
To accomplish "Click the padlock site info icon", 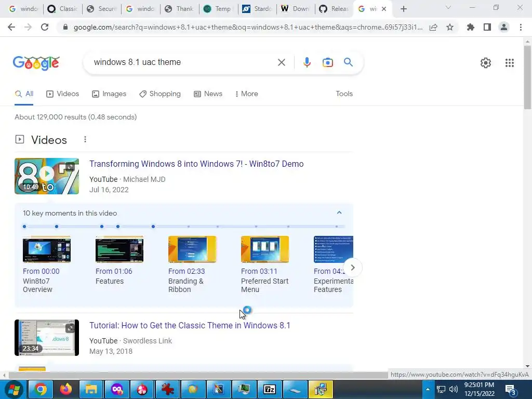I will pos(65,27).
